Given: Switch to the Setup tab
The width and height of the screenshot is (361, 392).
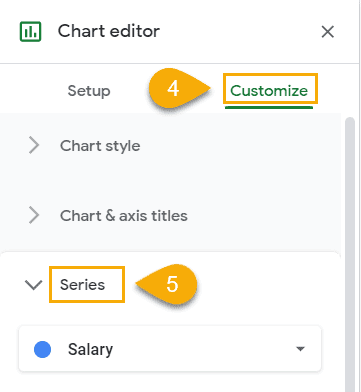Looking at the screenshot, I should pyautogui.click(x=89, y=91).
